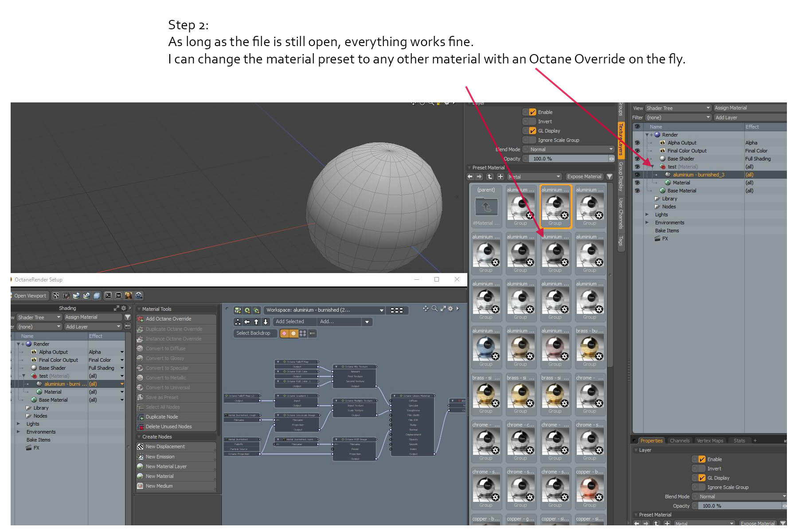Click the plus icon in preset browser toolbar
Screen dimensions: 798x532
(x=501, y=176)
